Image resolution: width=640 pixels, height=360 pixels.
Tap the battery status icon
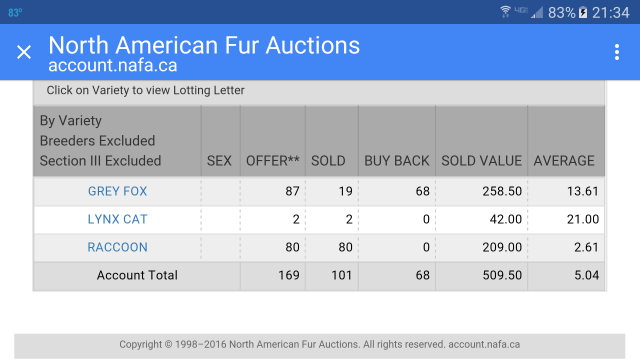(583, 13)
